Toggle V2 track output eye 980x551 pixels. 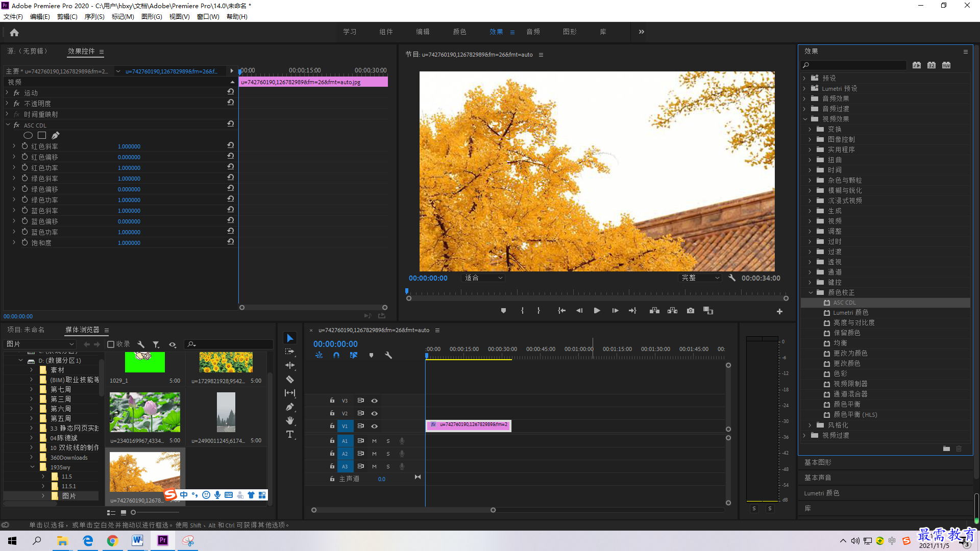374,413
